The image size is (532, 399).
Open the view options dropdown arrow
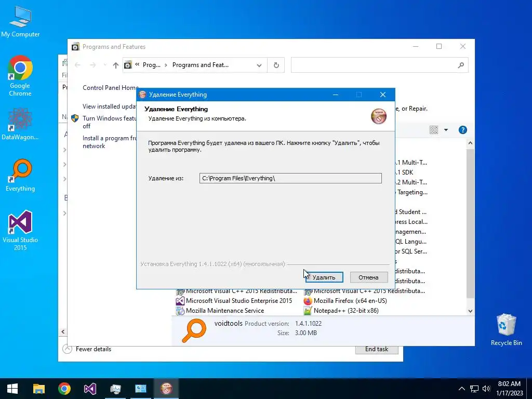[446, 130]
